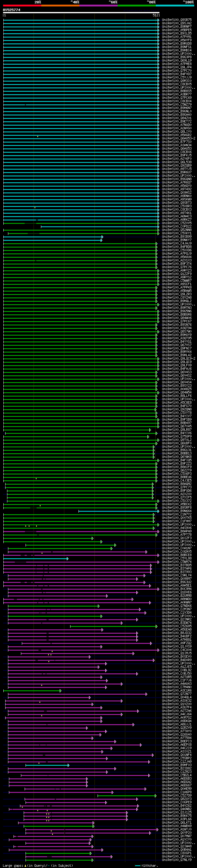Select hit UniRef100_Q9LR87

pos(177,430)
